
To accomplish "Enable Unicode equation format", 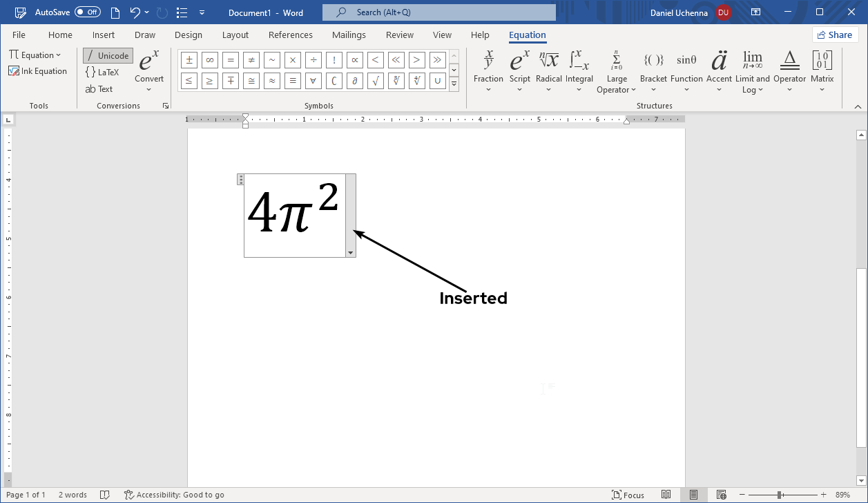I will pyautogui.click(x=107, y=55).
